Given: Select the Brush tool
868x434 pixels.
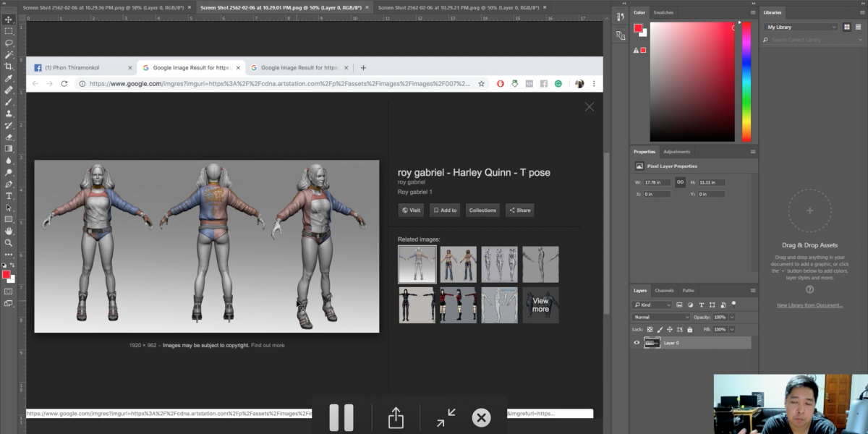Looking at the screenshot, I should click(x=9, y=102).
